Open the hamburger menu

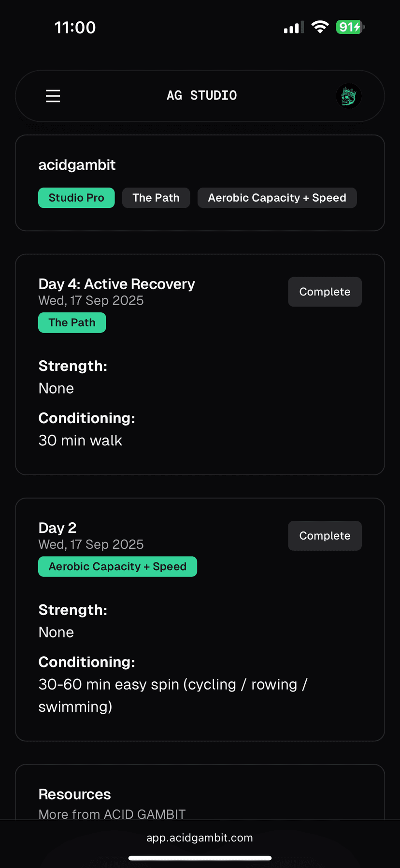tap(53, 96)
